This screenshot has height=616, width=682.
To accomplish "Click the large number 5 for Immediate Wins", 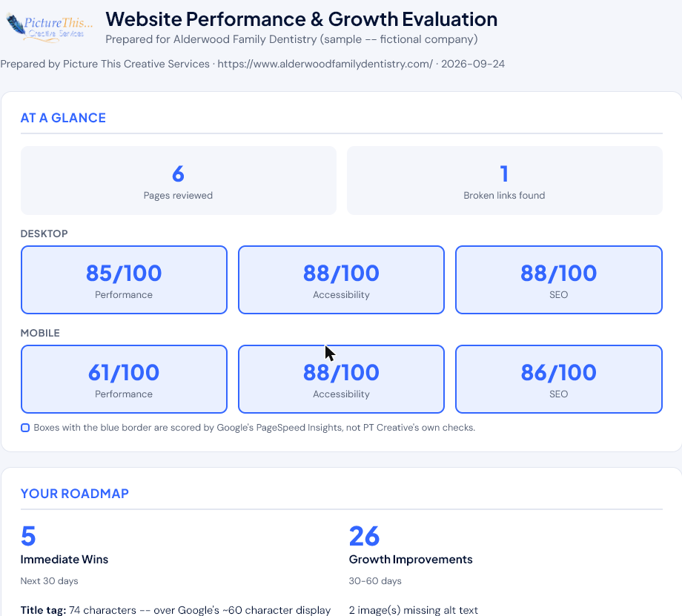I will coord(28,536).
